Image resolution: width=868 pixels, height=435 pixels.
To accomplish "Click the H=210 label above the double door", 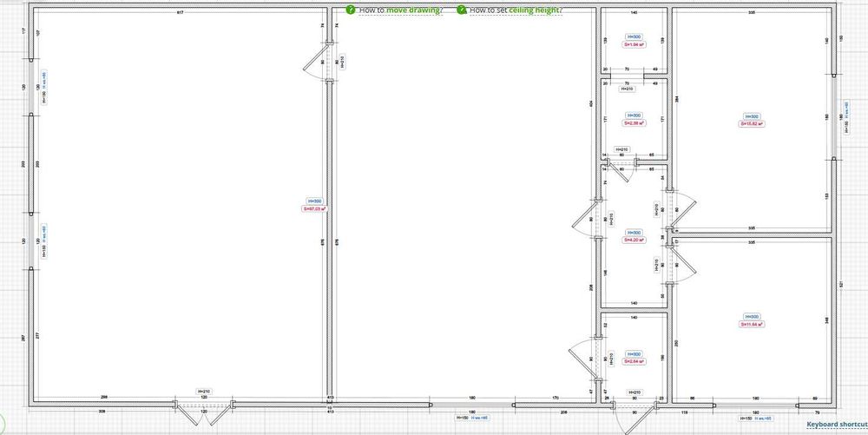I will tap(204, 392).
